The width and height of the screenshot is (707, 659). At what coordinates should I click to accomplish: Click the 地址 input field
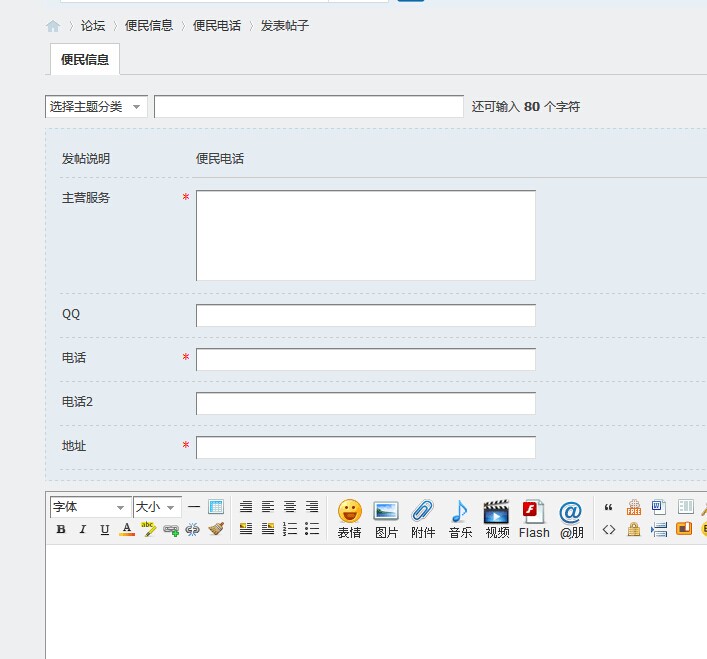366,447
